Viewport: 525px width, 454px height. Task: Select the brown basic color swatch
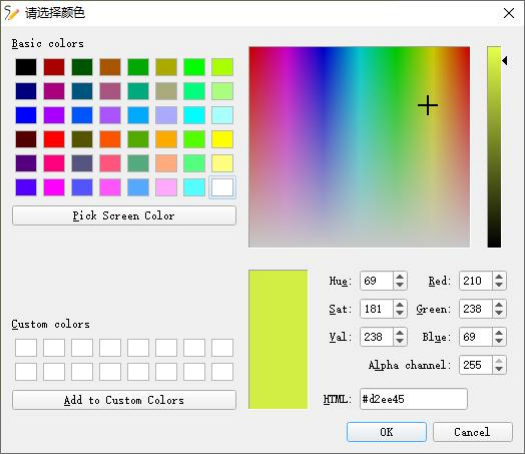click(110, 67)
